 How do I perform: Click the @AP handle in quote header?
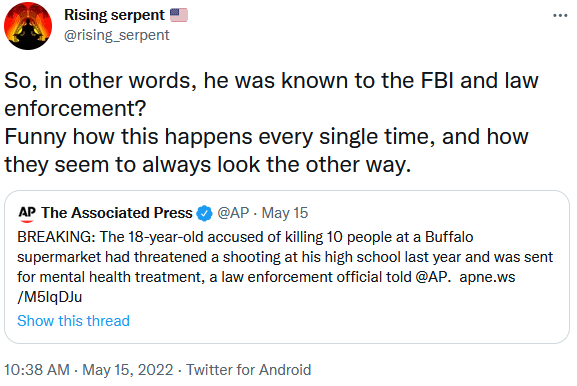coord(233,213)
